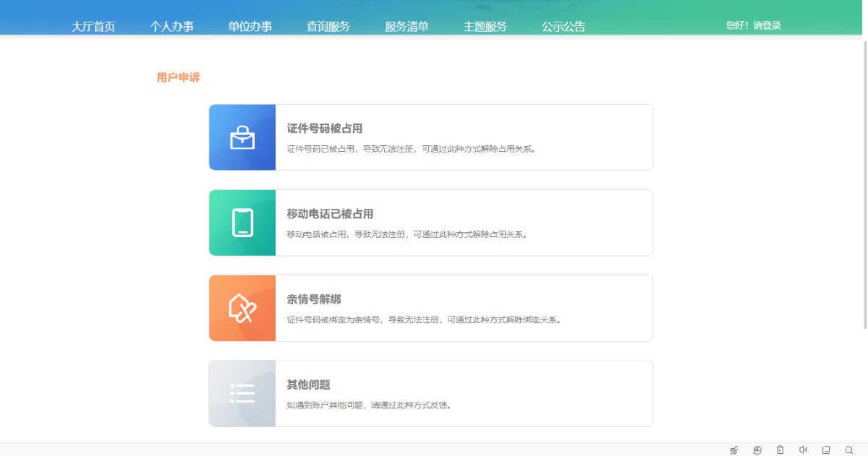The image size is (868, 456).
Task: Click the window copy icon in status bar
Action: (826, 450)
